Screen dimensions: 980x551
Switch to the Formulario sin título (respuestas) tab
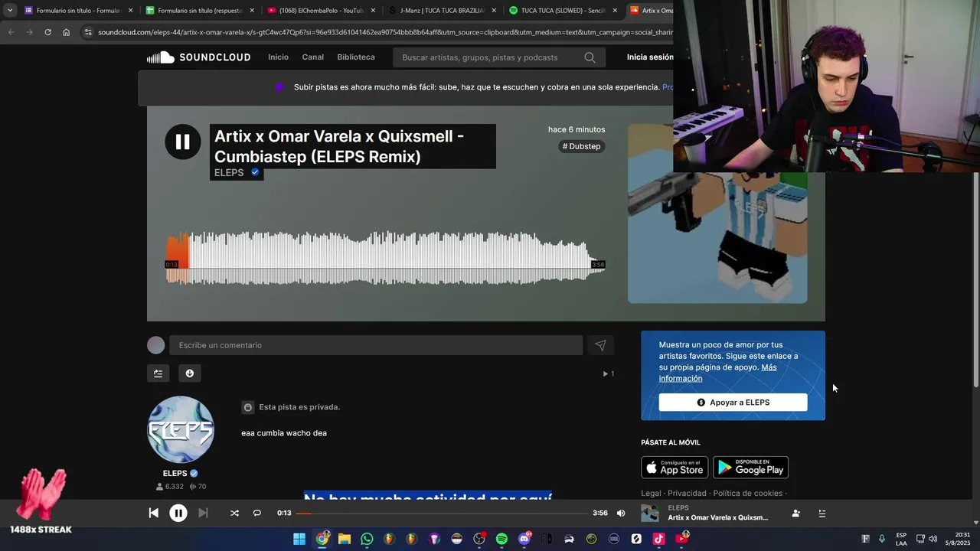pos(199,11)
